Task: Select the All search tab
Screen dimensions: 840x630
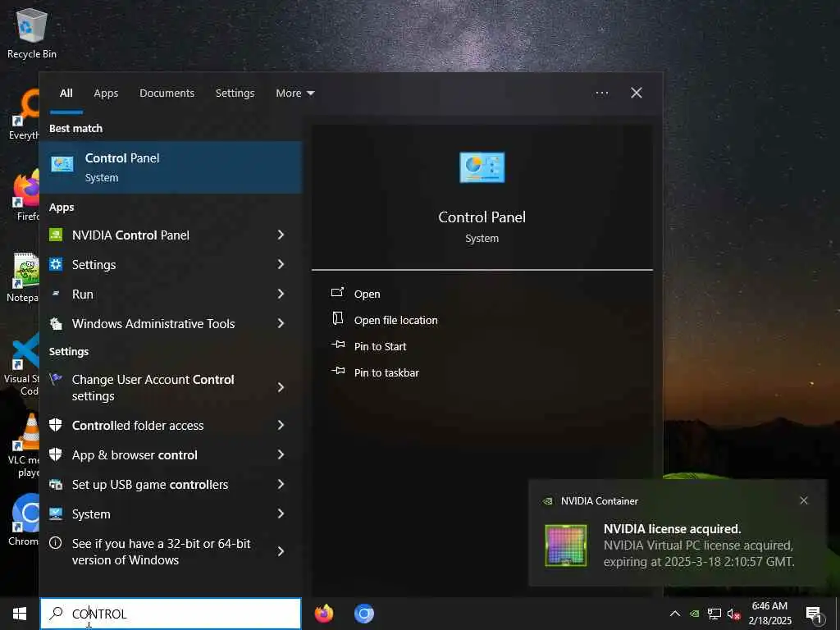Action: point(66,94)
